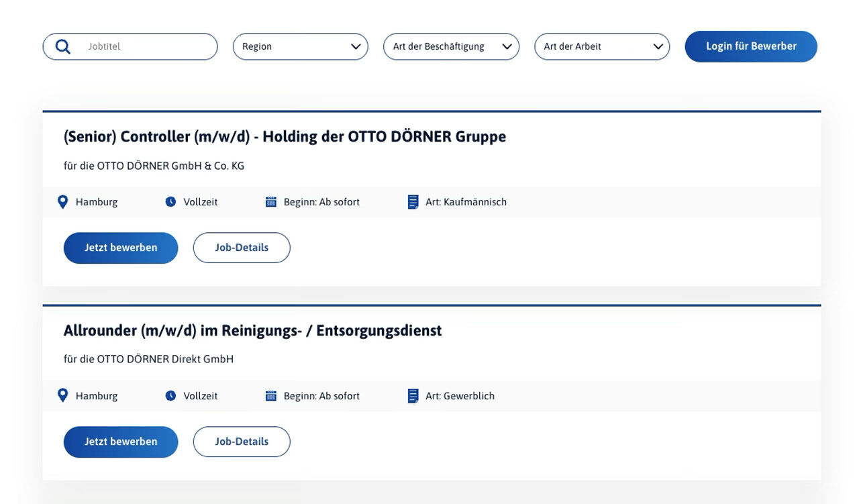
Task: Select the 'Art: Gewerblich' text
Action: tap(460, 396)
